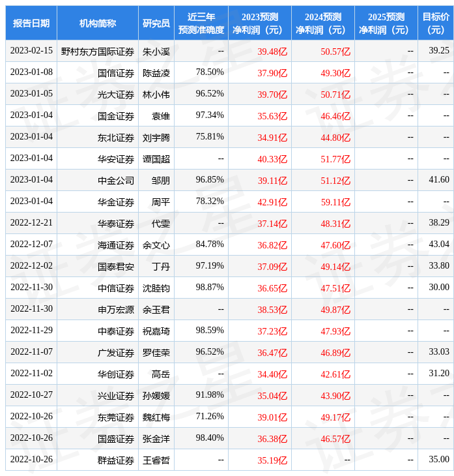Select the 研究员 column header
Screen dimensions: 454x476
point(156,23)
